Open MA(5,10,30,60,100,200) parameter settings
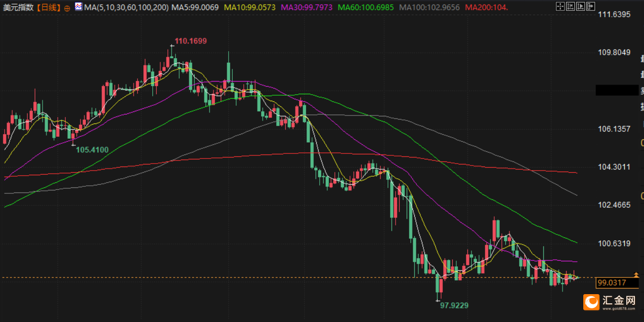This screenshot has width=644, height=322. click(126, 7)
